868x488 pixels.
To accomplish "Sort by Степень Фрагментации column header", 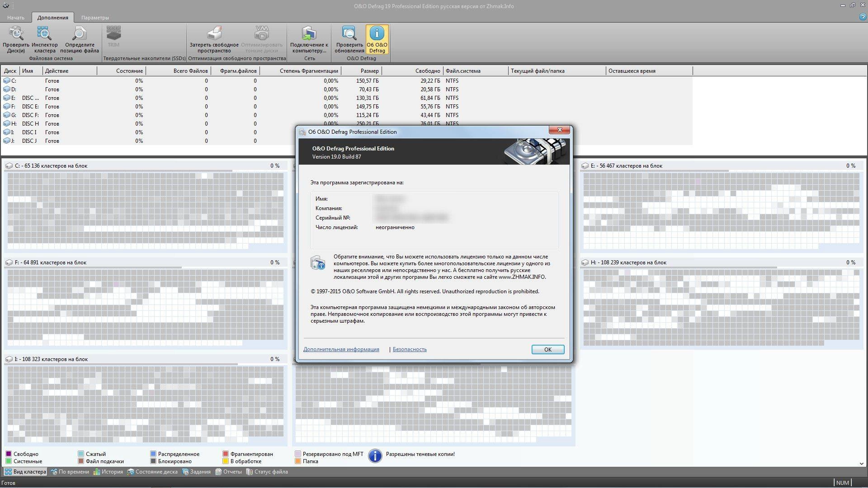I will pos(300,71).
